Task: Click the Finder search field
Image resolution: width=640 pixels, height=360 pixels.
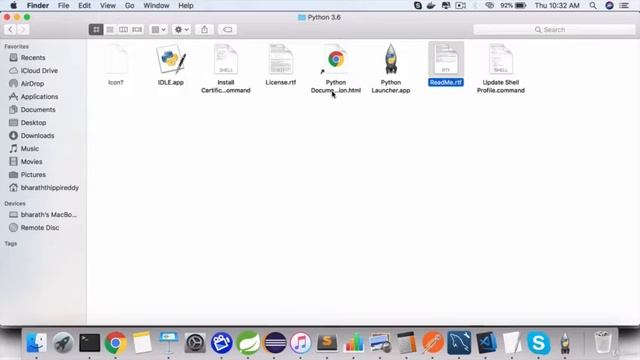Action: coord(554,29)
